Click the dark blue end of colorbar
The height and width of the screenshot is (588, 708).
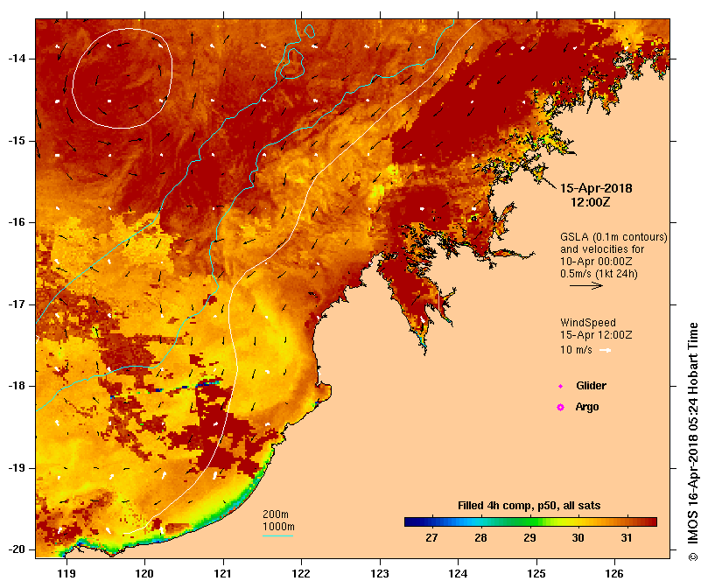[409, 522]
